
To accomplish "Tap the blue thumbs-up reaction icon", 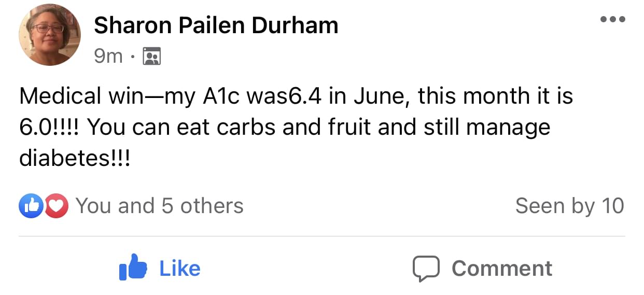I will [30, 206].
